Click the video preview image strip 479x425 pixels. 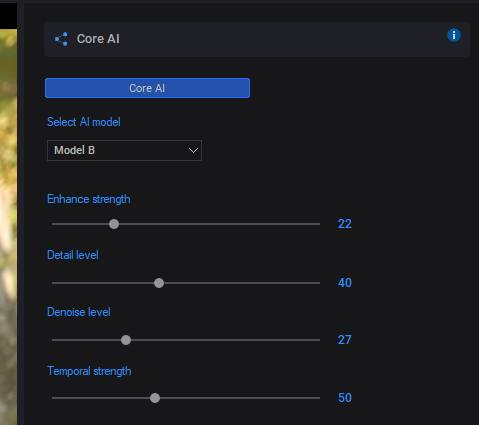pos(8,227)
